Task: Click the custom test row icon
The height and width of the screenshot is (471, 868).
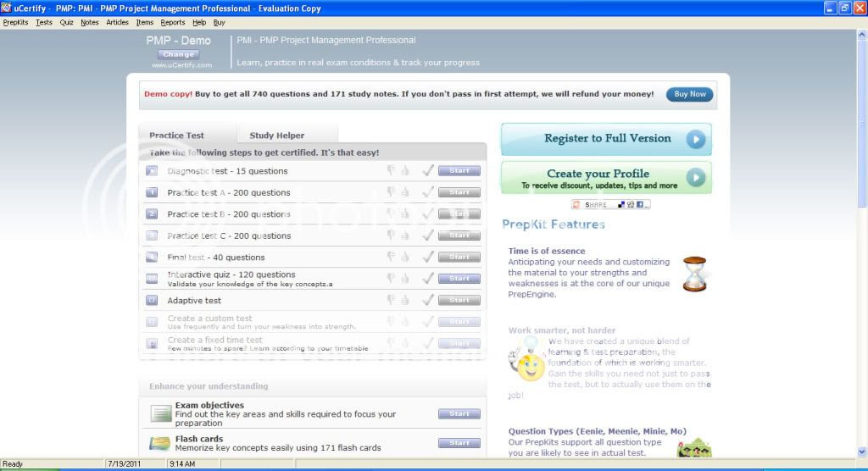Action: (x=152, y=322)
